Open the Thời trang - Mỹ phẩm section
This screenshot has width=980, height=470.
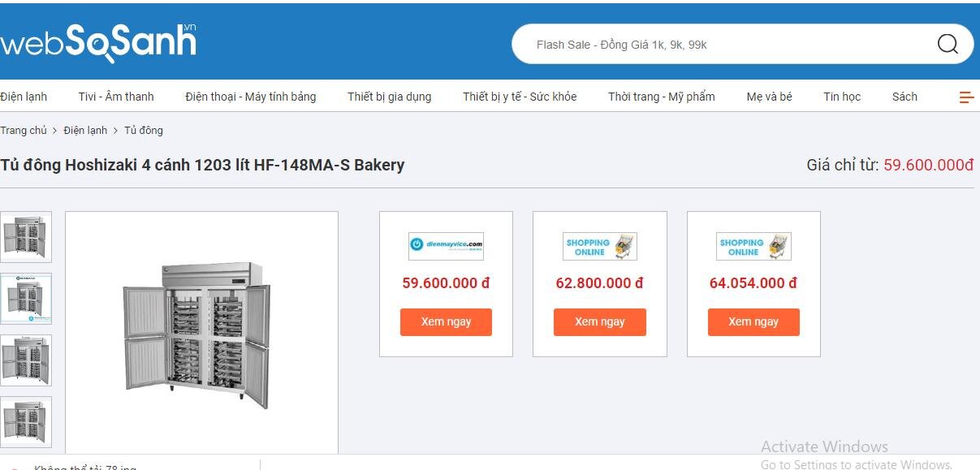pos(662,97)
